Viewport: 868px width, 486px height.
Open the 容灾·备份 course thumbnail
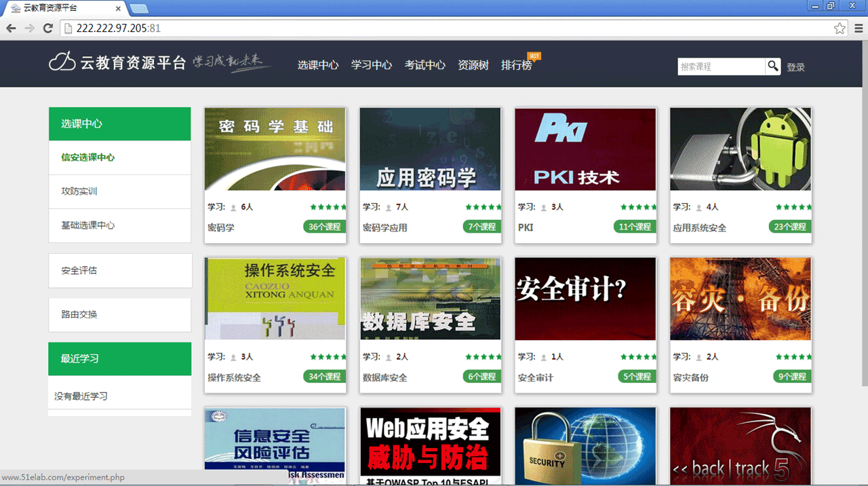pyautogui.click(x=741, y=299)
